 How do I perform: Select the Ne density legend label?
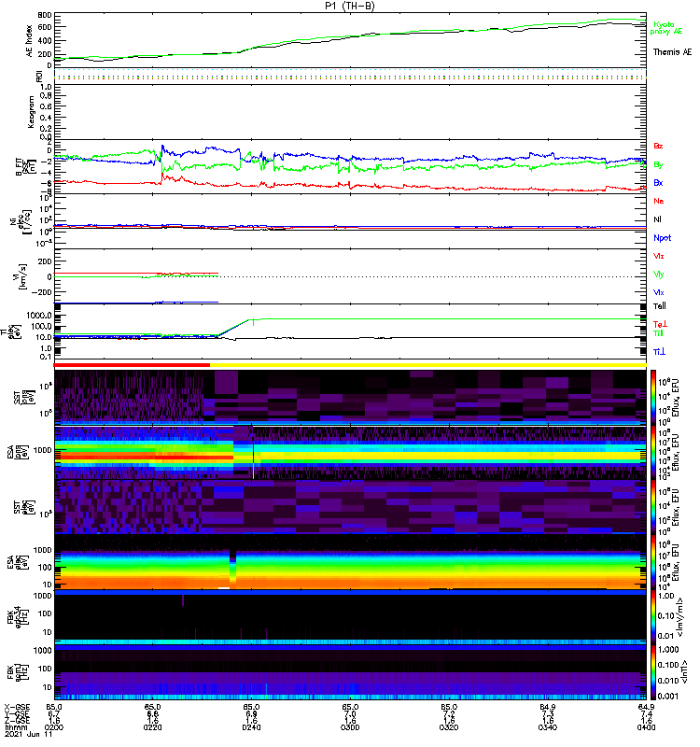click(658, 201)
